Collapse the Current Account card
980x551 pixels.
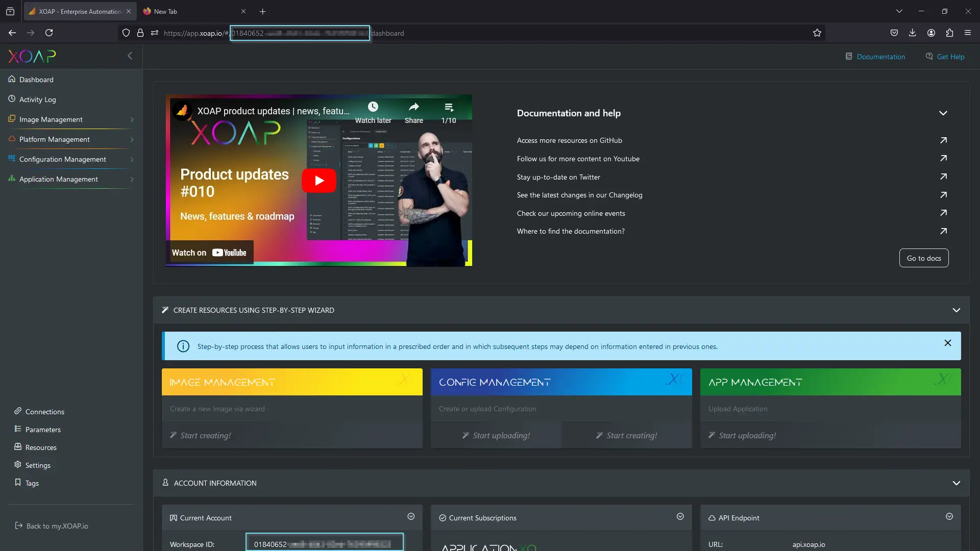tap(411, 517)
